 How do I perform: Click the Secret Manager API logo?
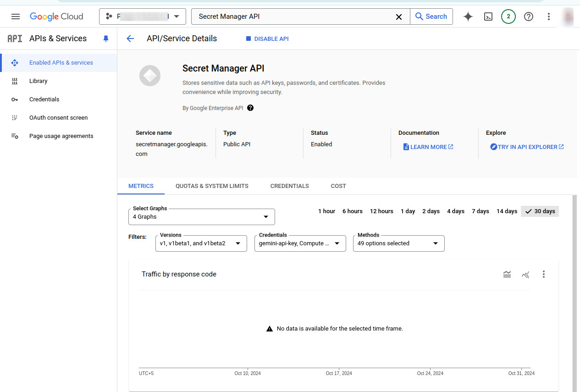(x=150, y=76)
